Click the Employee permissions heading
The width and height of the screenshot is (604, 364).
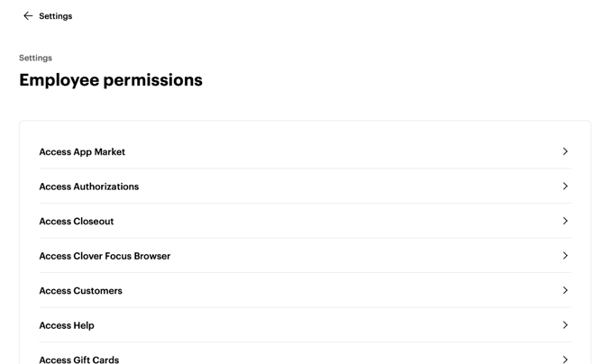(111, 80)
